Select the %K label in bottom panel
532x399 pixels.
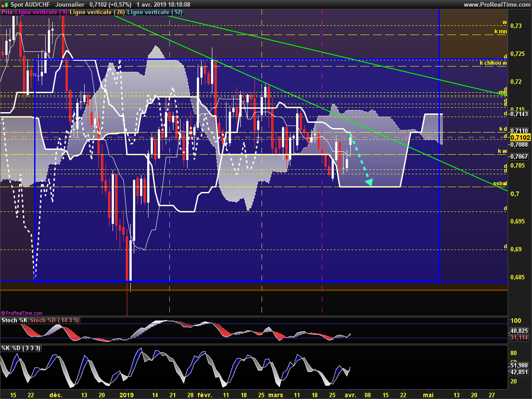(x=6, y=348)
